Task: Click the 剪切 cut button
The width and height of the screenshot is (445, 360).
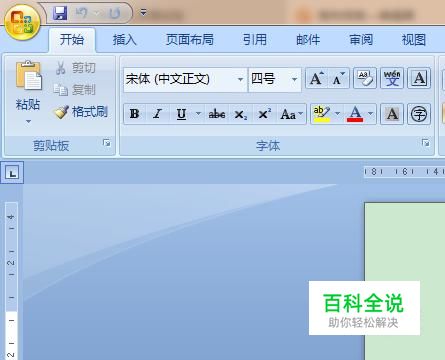Action: point(76,68)
